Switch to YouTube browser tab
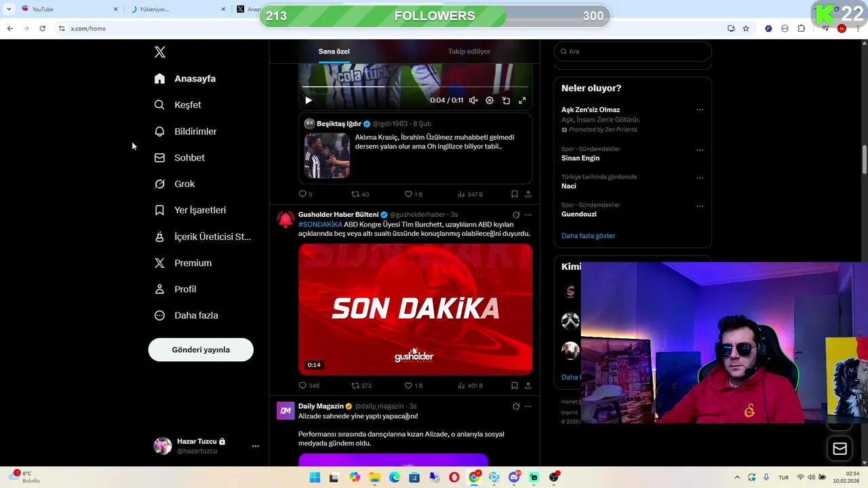Image resolution: width=868 pixels, height=488 pixels. [70, 9]
